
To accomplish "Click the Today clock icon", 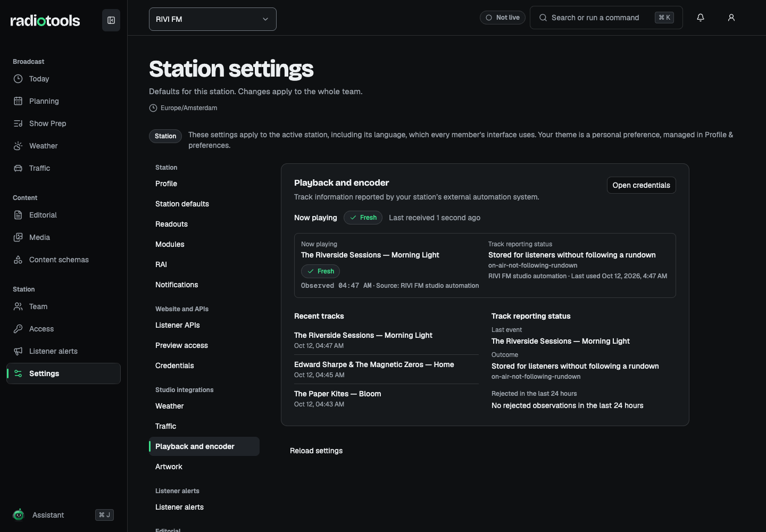I will click(18, 79).
